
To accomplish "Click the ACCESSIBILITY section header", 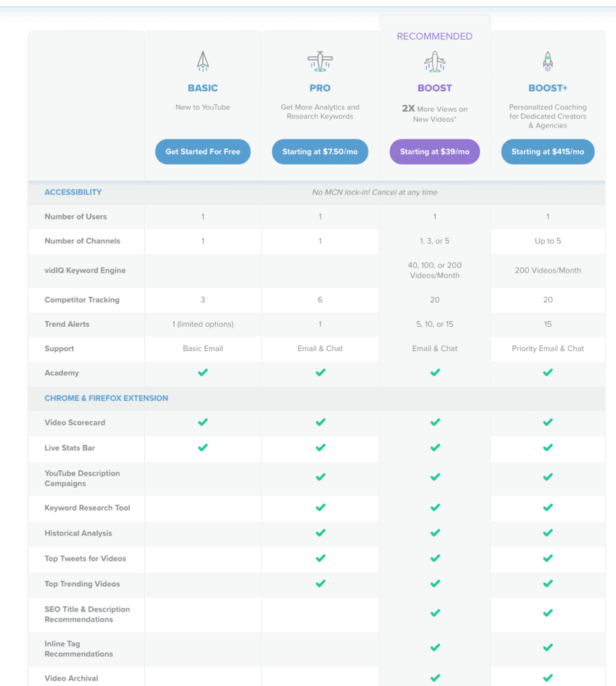I will coord(73,192).
